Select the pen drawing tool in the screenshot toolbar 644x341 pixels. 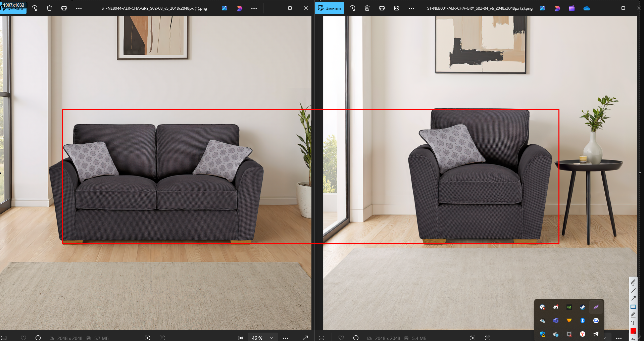(633, 282)
